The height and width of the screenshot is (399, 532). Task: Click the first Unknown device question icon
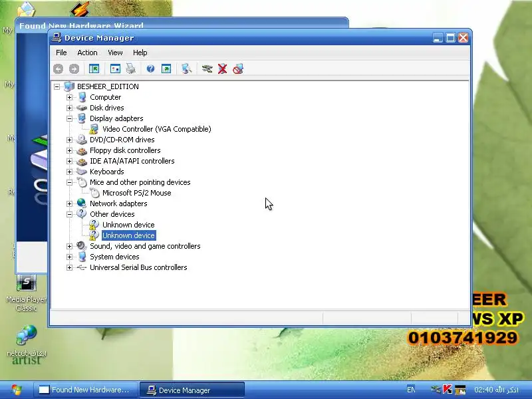[x=94, y=225]
